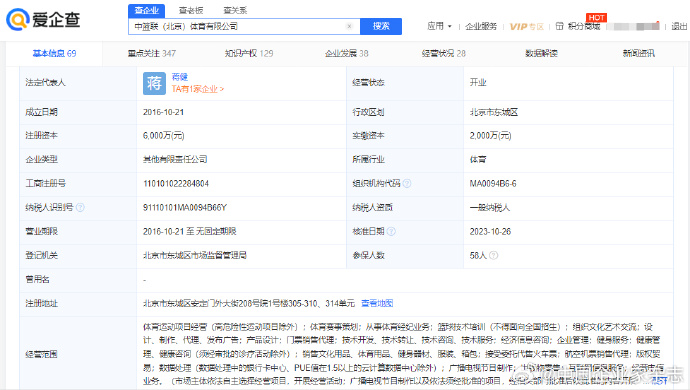Switch to 企业发展 38 tab
This screenshot has height=390, width=690.
coord(347,53)
